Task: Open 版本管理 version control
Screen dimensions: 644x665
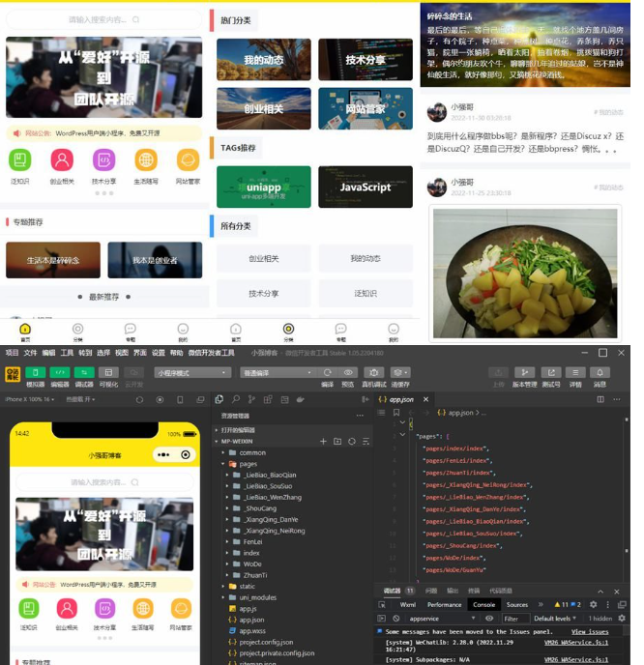Action: click(x=524, y=373)
